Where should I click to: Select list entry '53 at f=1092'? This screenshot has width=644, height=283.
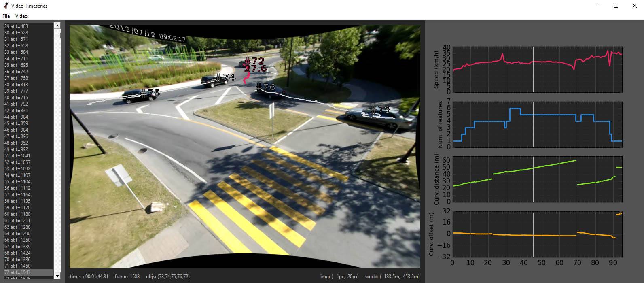(28, 169)
